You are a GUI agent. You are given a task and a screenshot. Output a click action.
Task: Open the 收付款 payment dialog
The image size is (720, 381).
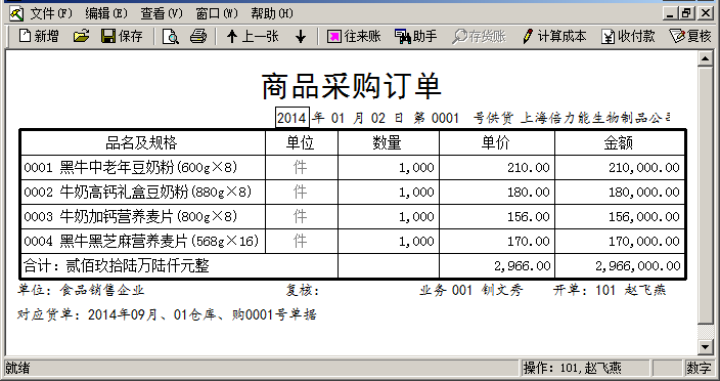[629, 36]
